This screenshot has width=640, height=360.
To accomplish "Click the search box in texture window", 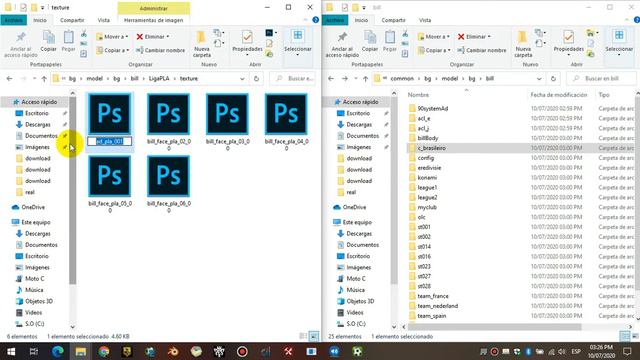I will click(x=293, y=78).
